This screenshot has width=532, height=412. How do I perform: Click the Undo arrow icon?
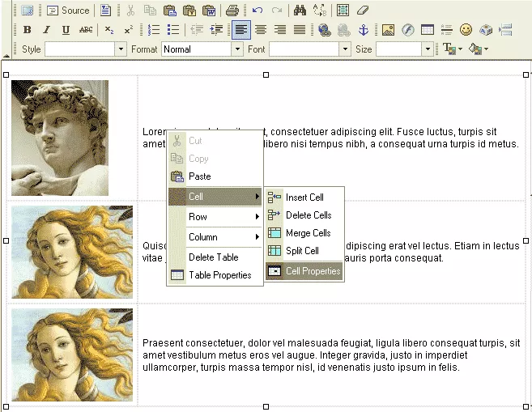tap(257, 11)
